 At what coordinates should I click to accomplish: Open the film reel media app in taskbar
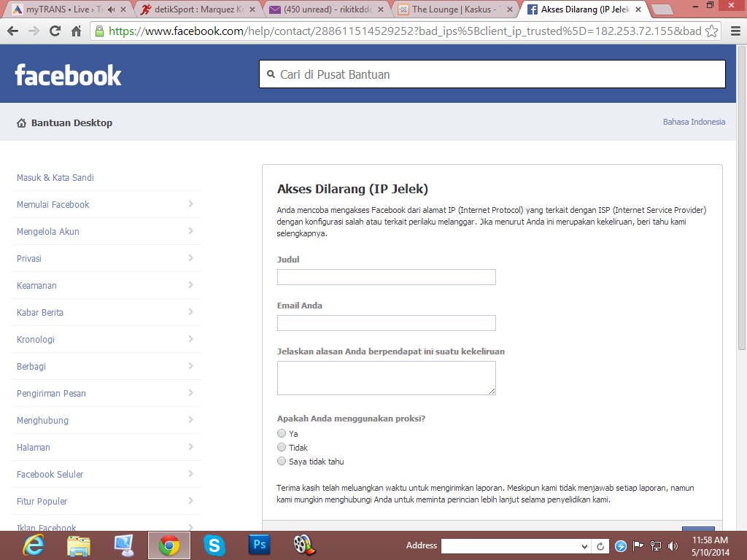[x=304, y=545]
